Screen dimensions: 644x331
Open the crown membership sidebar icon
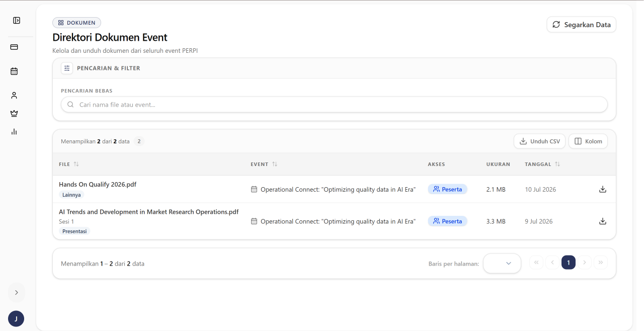click(x=14, y=113)
